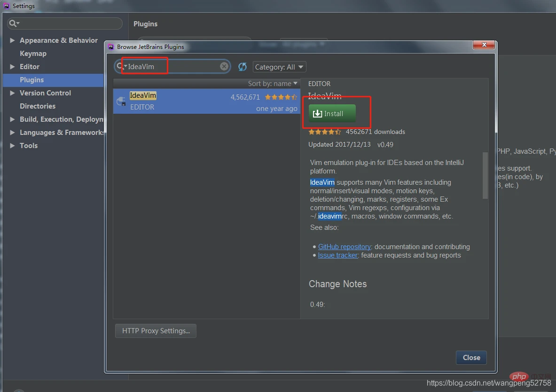Open the Category: All dropdown
Viewport: 556px width, 392px height.
point(279,67)
